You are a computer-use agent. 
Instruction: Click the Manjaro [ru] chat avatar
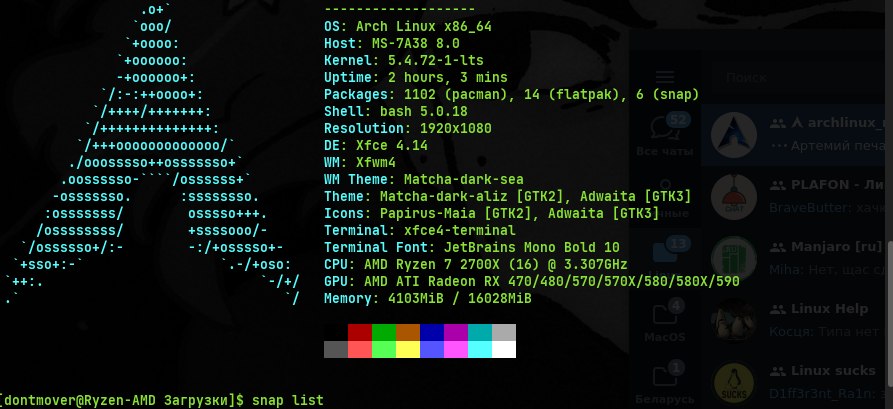tap(734, 259)
